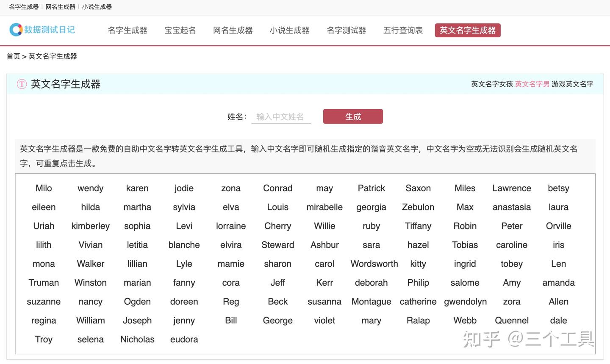Go to 宝宝起名 in the main menu
The image size is (610, 364).
(180, 30)
